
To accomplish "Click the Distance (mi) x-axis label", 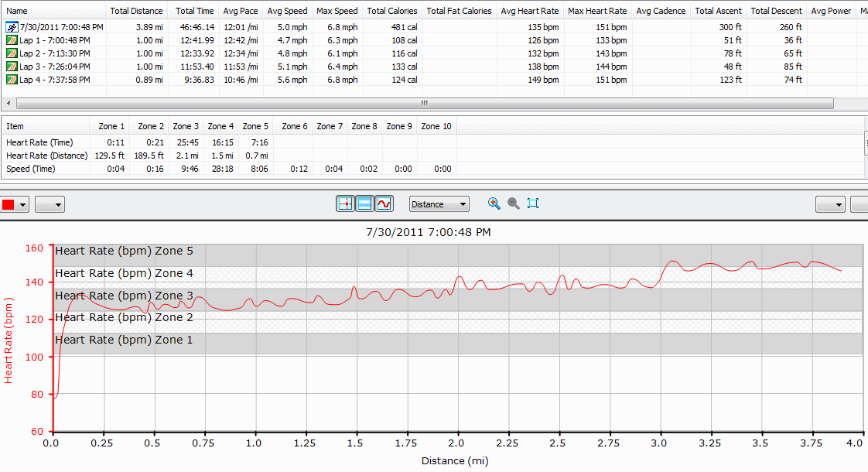I will coord(455,461).
